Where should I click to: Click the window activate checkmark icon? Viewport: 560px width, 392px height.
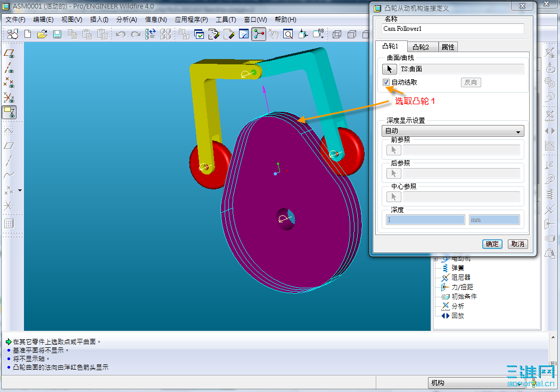point(199,34)
